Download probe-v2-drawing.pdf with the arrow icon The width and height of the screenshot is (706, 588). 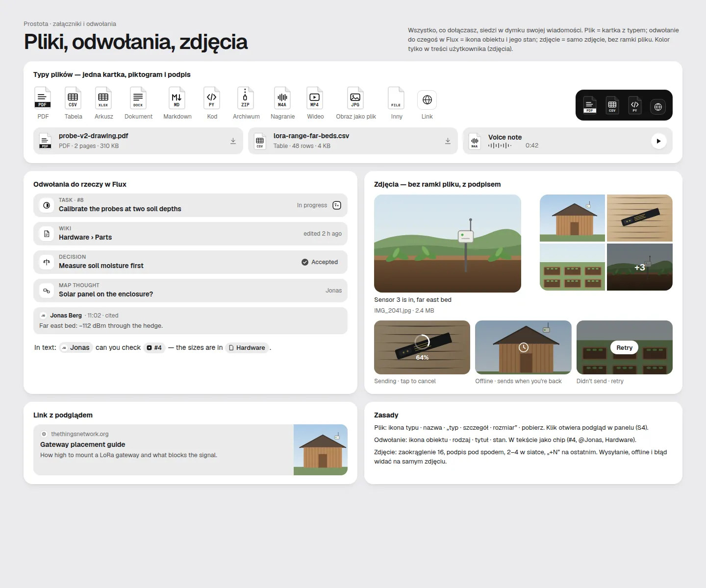233,141
